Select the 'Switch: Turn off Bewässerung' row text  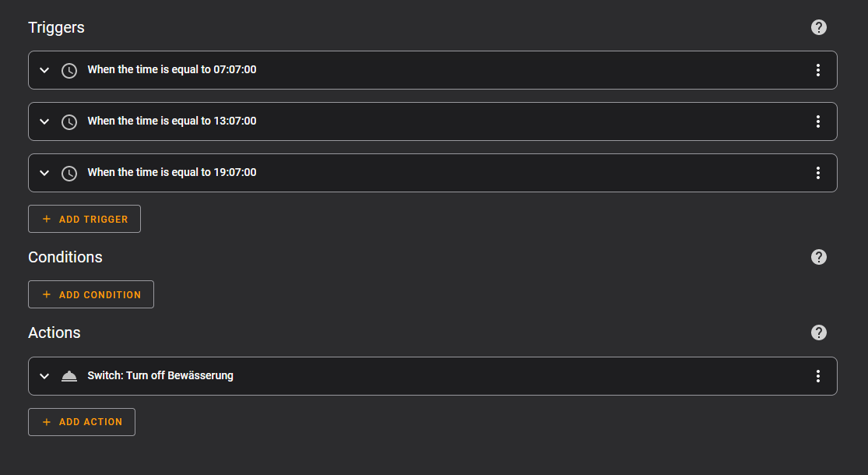[160, 375]
